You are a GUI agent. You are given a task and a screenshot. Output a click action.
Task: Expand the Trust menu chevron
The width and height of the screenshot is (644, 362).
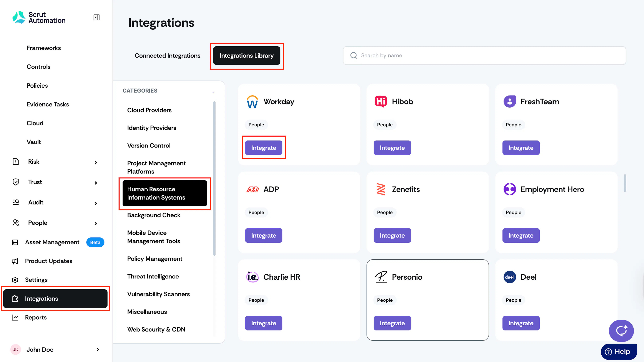click(x=96, y=183)
